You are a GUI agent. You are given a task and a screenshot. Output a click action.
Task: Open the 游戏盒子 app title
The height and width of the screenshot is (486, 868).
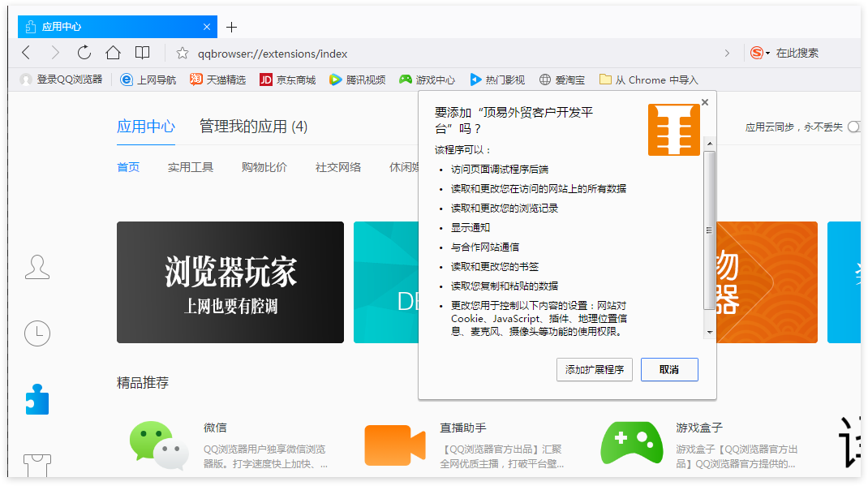(699, 428)
